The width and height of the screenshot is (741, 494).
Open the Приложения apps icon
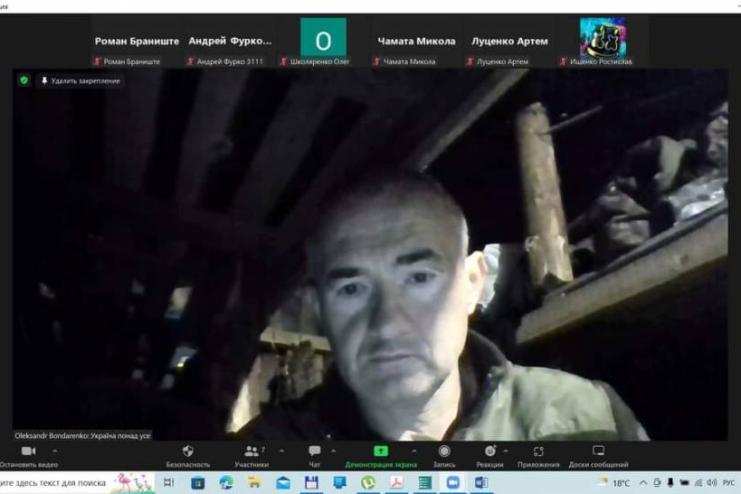(x=538, y=452)
